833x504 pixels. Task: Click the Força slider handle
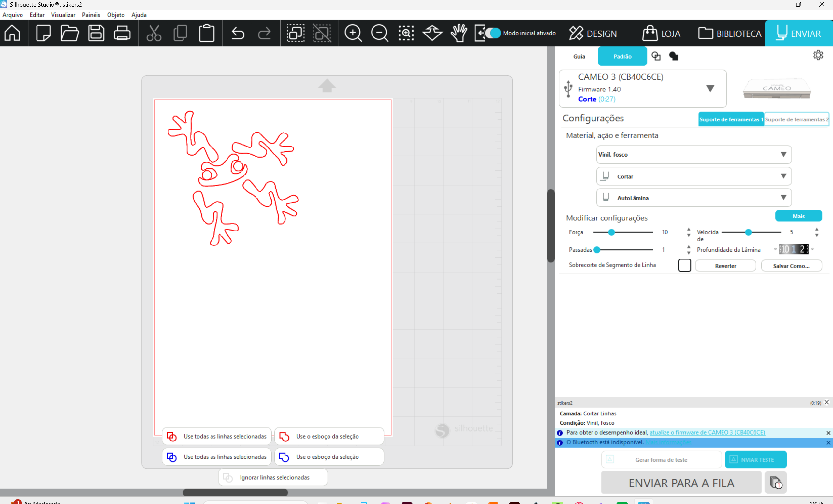click(x=612, y=232)
